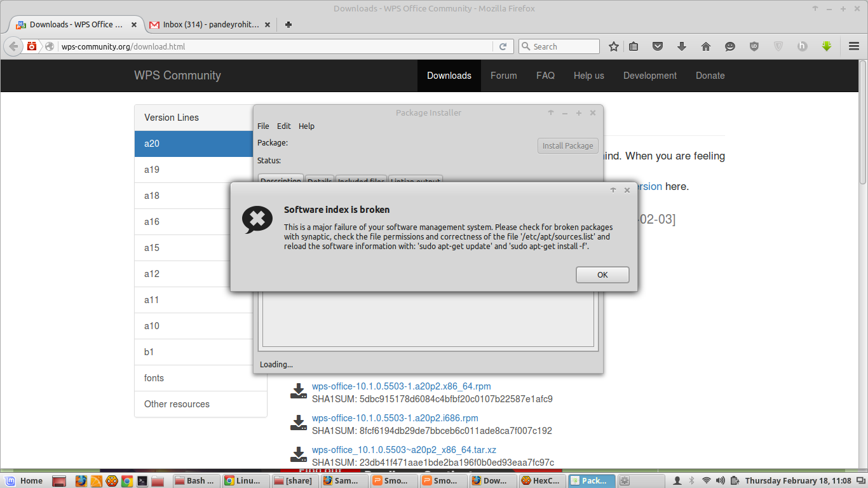Reload the page with the refresh icon

click(503, 46)
